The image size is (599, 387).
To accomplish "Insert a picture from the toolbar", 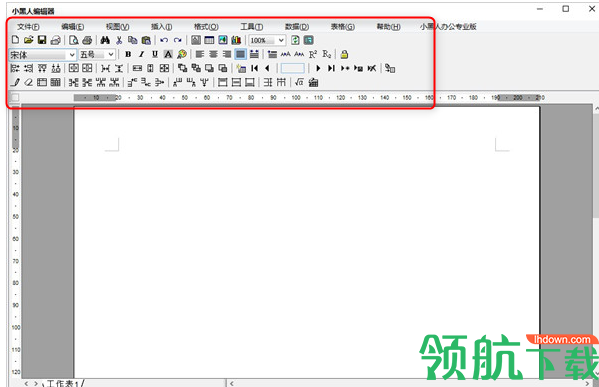I will [223, 40].
